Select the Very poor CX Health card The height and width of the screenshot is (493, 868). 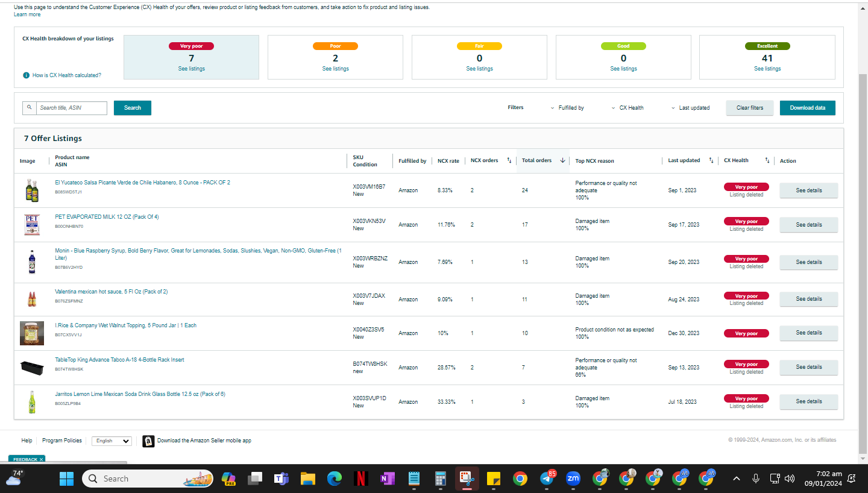(191, 57)
